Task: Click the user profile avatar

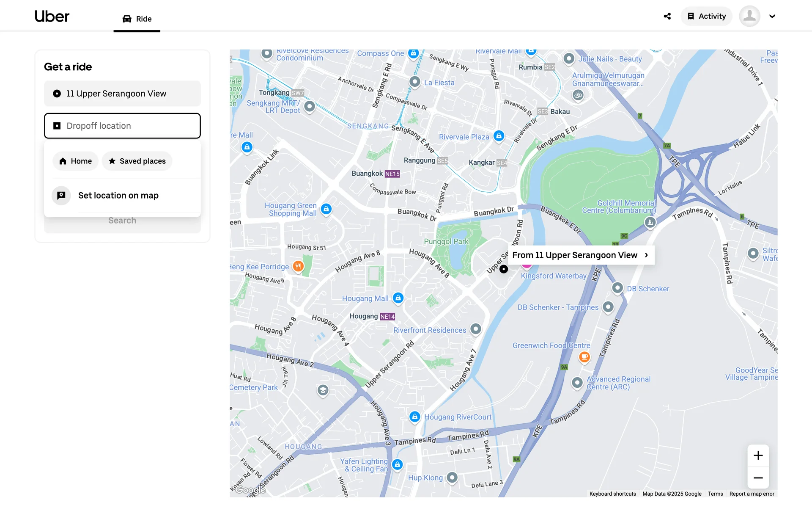Action: 749,16
